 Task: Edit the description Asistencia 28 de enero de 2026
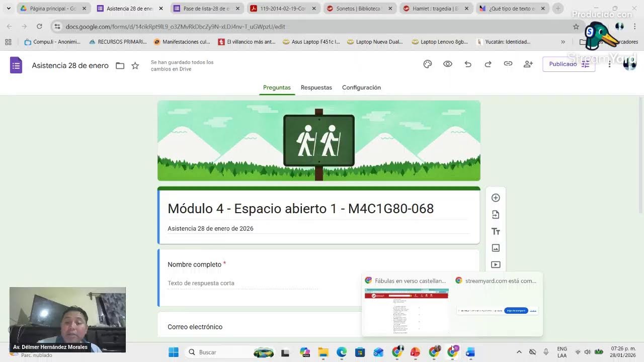pos(210,228)
